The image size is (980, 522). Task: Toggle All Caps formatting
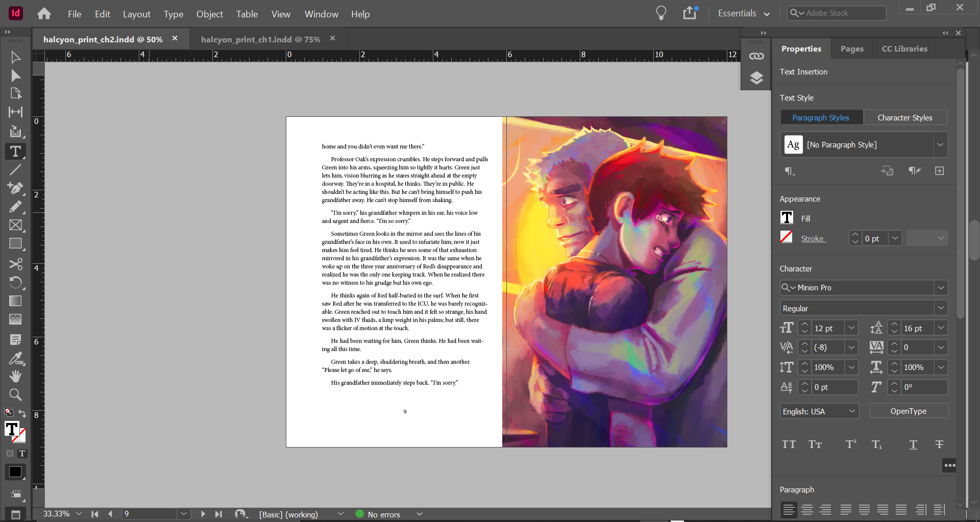789,444
